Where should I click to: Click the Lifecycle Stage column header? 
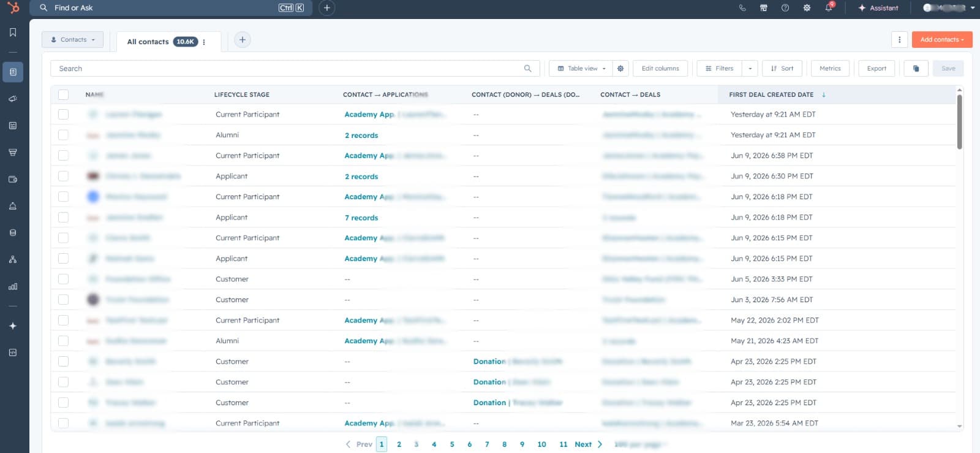coord(242,94)
